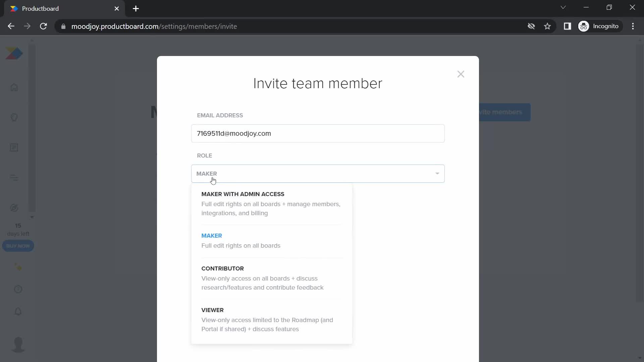The image size is (644, 362).
Task: Close the Invite team member dialog
Action: tap(461, 74)
